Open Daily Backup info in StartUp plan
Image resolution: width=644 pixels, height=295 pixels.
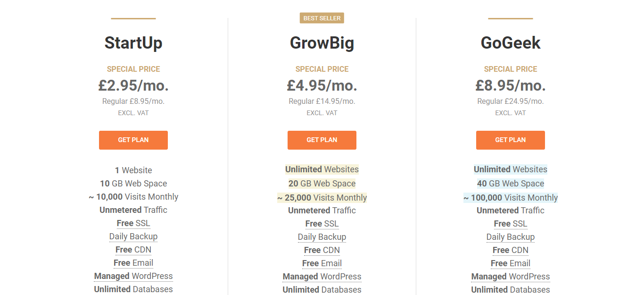pyautogui.click(x=133, y=236)
